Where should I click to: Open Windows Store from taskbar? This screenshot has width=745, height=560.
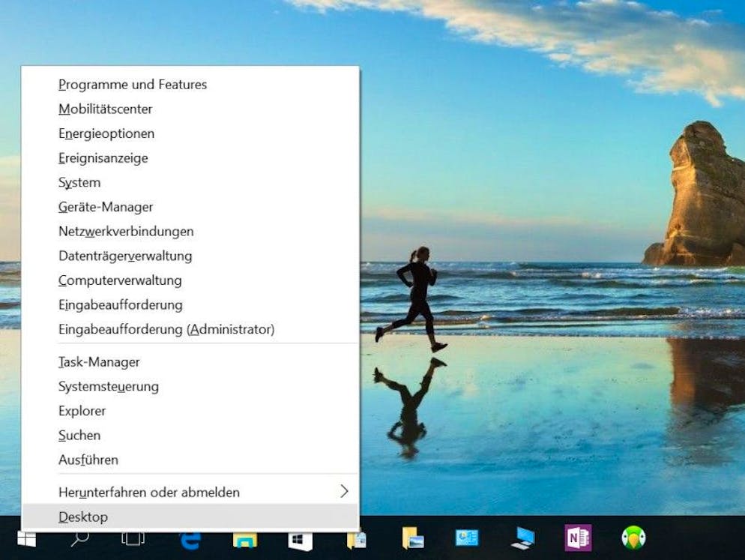click(301, 541)
